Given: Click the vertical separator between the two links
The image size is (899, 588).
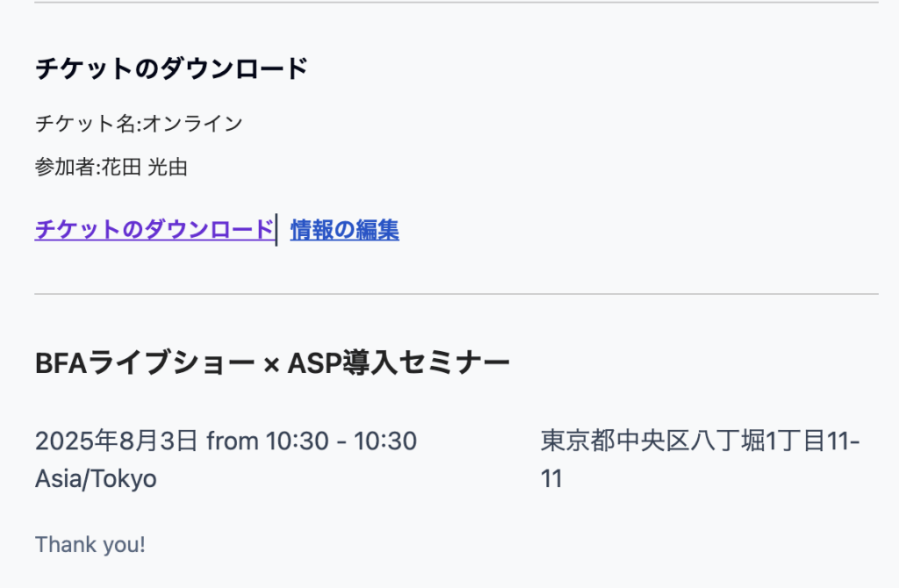Looking at the screenshot, I should [x=277, y=230].
